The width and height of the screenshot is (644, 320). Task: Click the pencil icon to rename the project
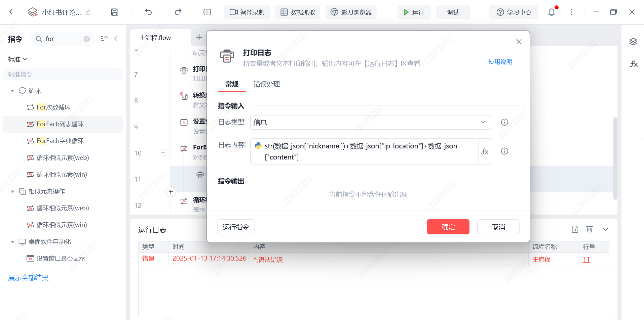pyautogui.click(x=88, y=12)
